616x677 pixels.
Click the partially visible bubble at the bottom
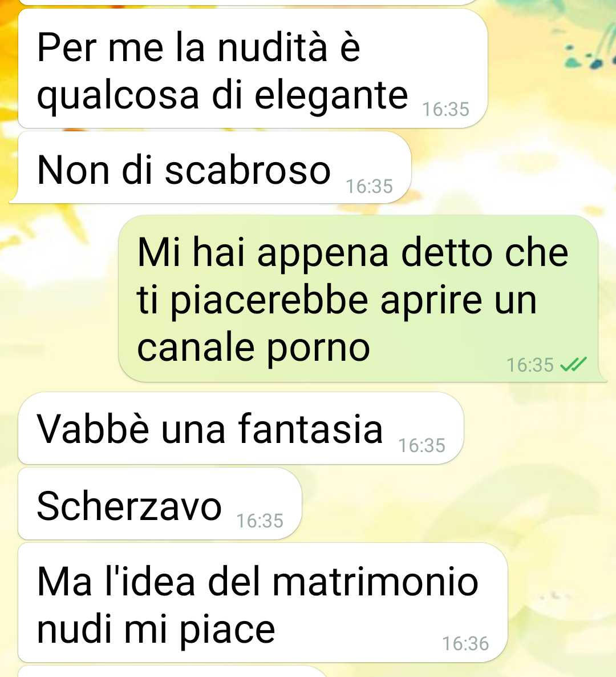173,671
